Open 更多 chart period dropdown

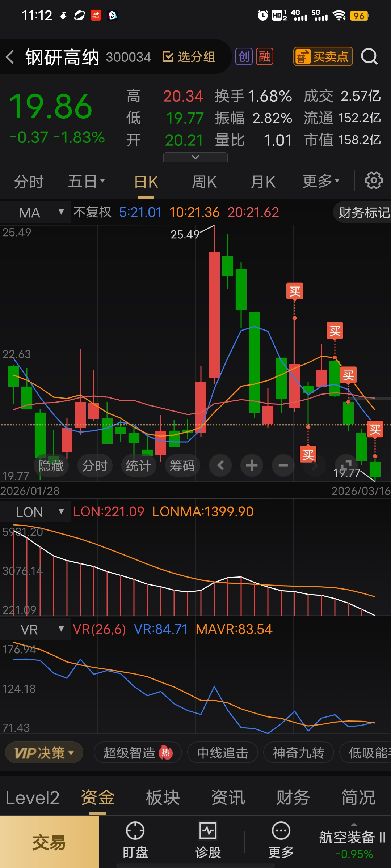coord(321,181)
